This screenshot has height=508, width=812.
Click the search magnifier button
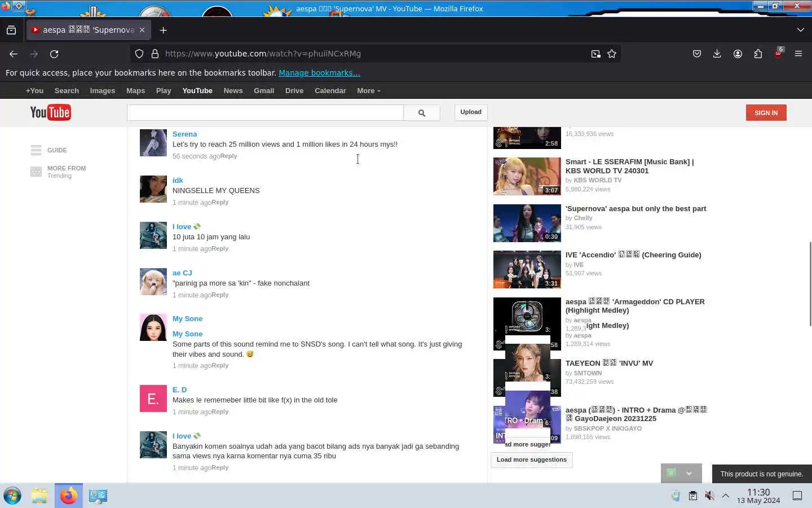(422, 112)
